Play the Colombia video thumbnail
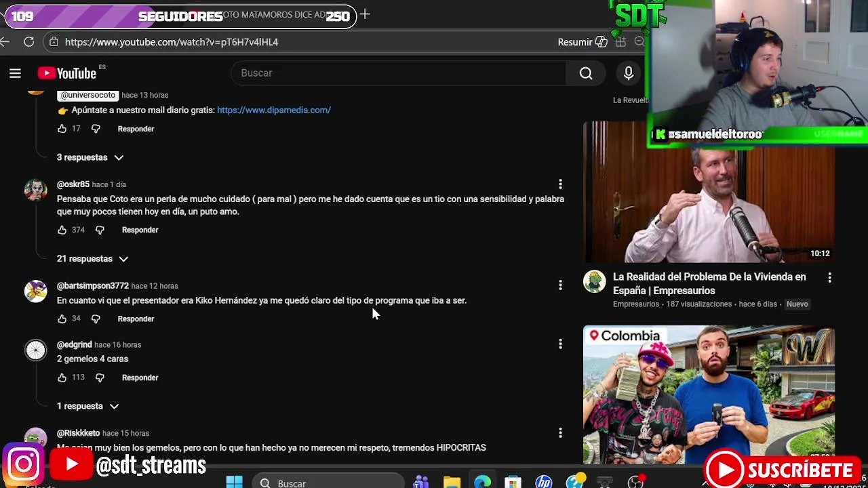Image resolution: width=868 pixels, height=488 pixels. (x=709, y=395)
